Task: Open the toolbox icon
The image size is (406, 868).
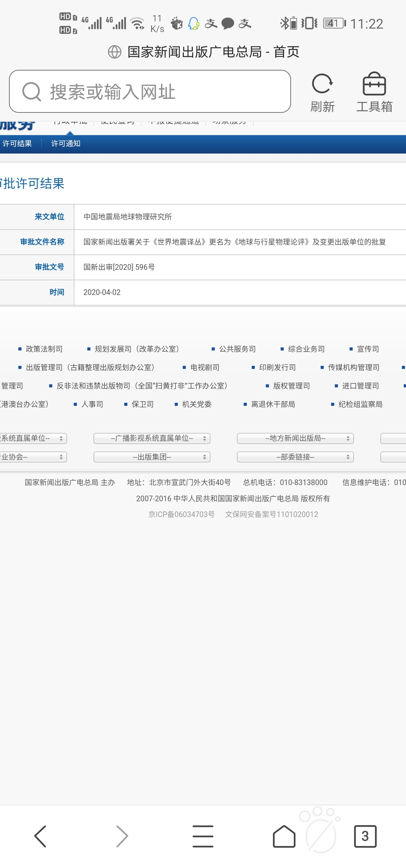Action: pos(374,84)
